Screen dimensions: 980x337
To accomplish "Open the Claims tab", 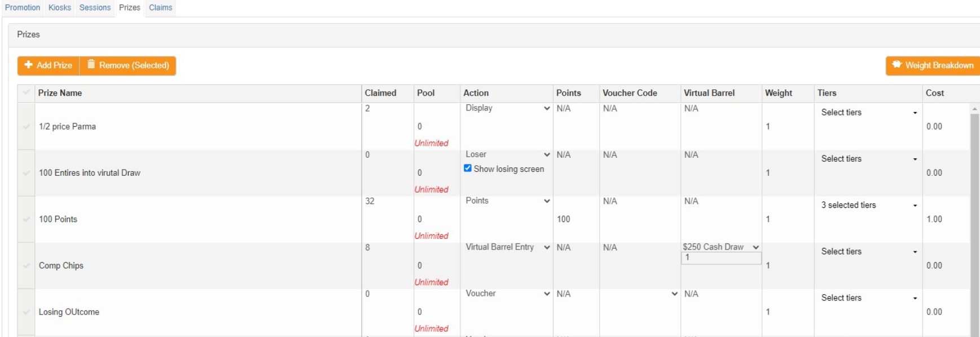I will 160,7.
